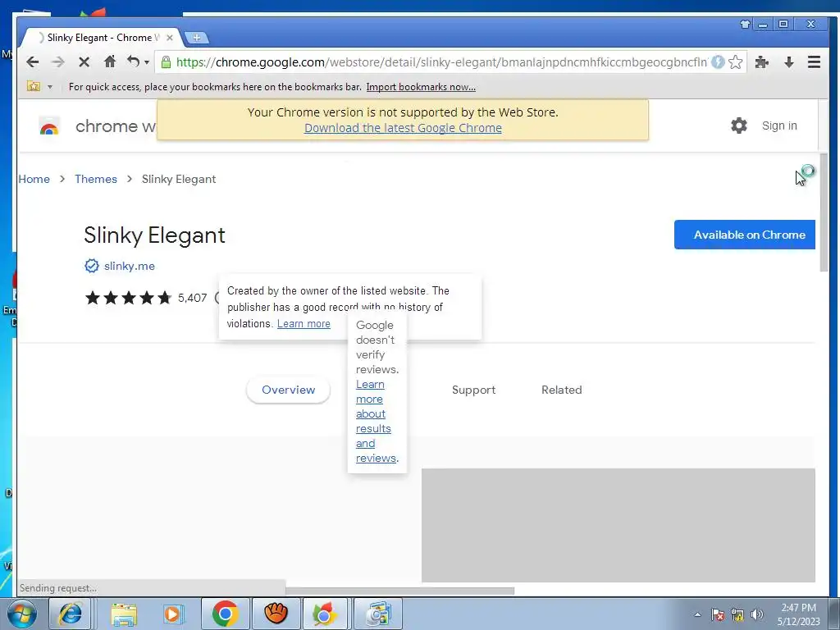The image size is (840, 630).
Task: Click the vertical page scrollbar thumb
Action: [824, 212]
